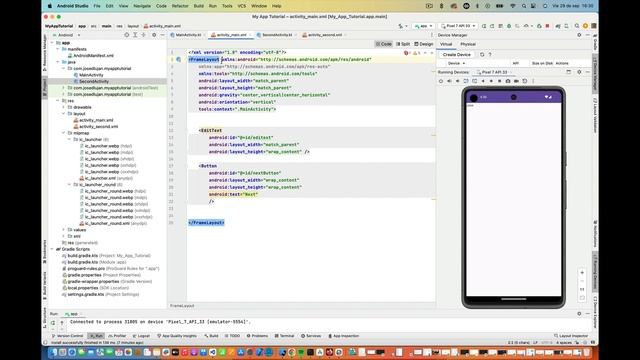Click the App Quality Insights button
This screenshot has height=360, width=640.
tap(177, 336)
